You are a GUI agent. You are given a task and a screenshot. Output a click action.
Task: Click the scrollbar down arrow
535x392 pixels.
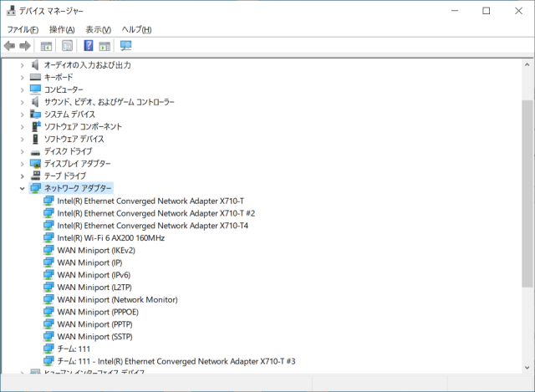click(527, 368)
